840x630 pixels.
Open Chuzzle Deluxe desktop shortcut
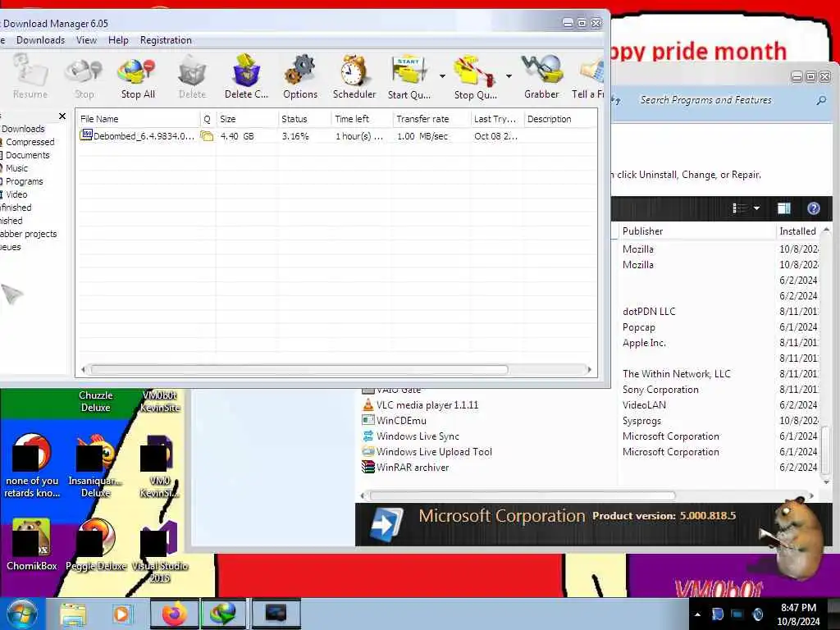[95, 401]
